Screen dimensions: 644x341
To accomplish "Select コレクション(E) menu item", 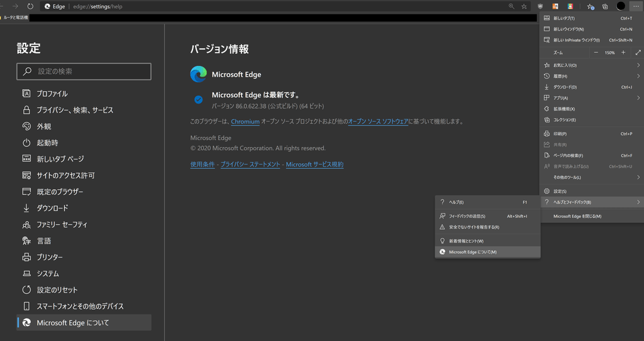I will tap(591, 120).
